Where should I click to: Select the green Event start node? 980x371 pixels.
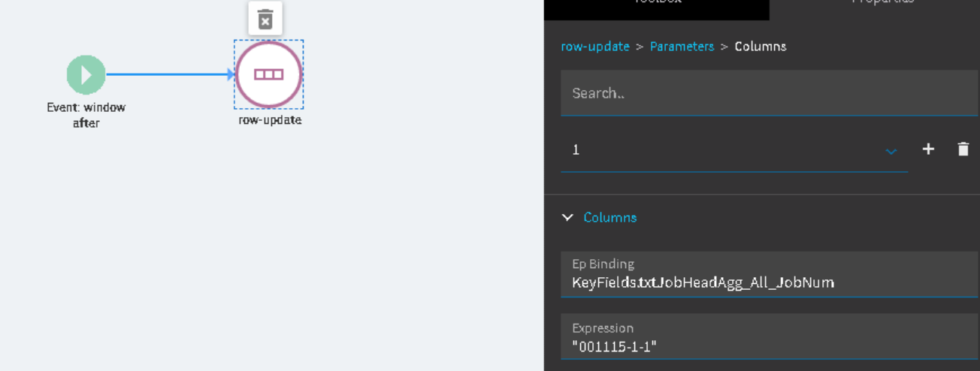(x=86, y=74)
